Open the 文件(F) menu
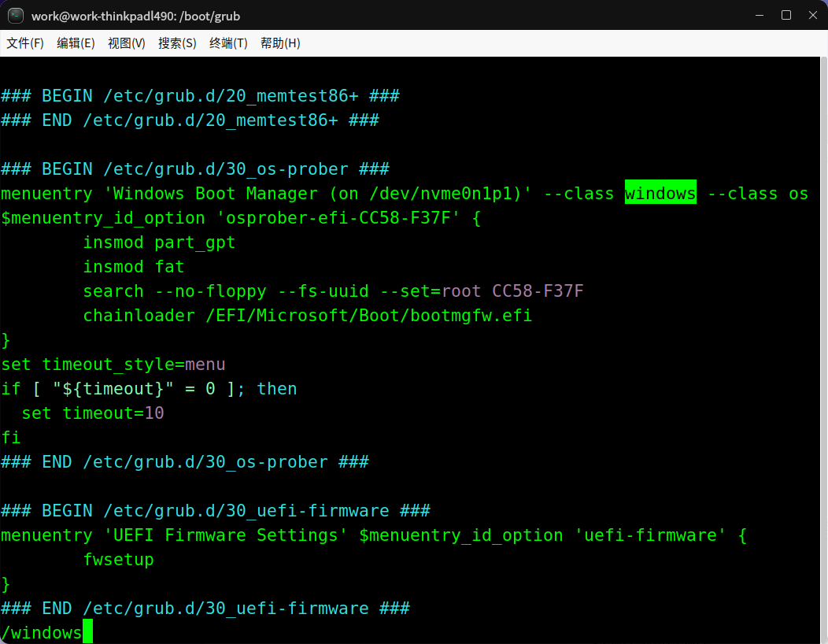Image resolution: width=828 pixels, height=644 pixels. (25, 43)
